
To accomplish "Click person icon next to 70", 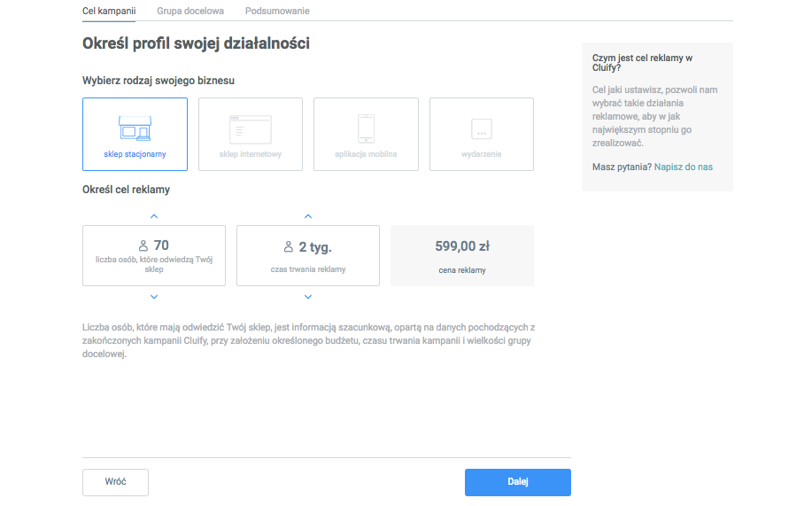I will (143, 245).
